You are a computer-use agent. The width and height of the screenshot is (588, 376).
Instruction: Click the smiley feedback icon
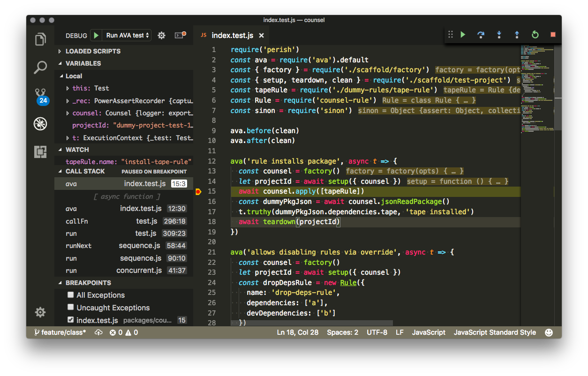click(549, 332)
